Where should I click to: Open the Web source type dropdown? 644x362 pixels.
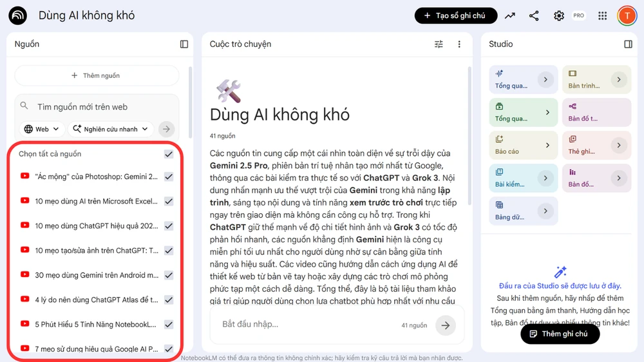tap(43, 129)
